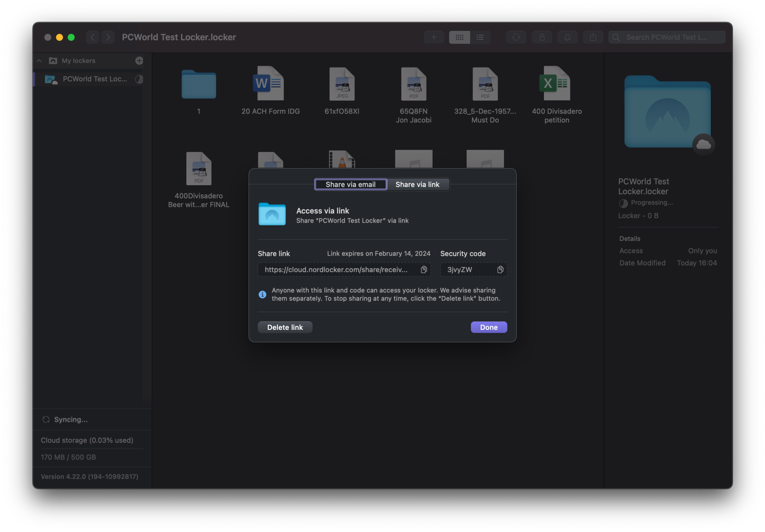Copy the share link to clipboard
This screenshot has height=532, width=765.
click(424, 270)
